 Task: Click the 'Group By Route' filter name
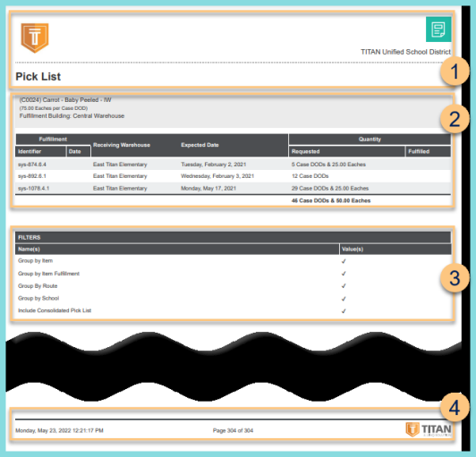(x=38, y=286)
